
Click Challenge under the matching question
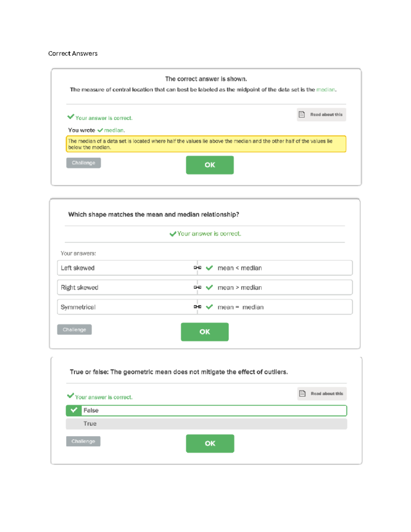click(74, 330)
